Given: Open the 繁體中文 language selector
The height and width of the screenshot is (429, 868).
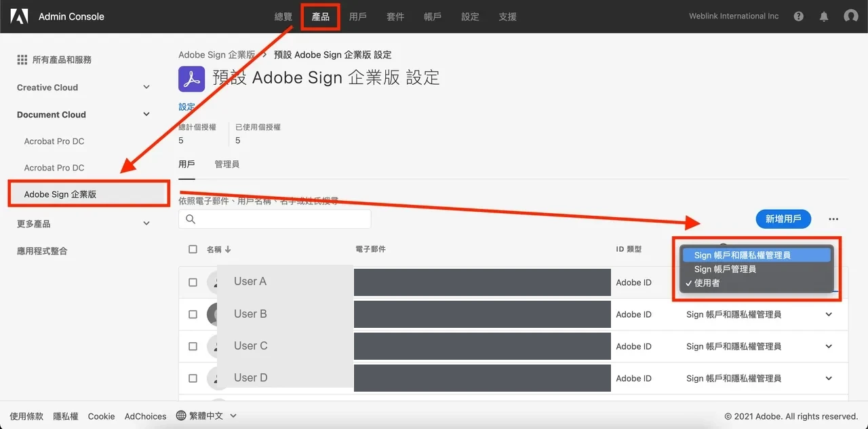Looking at the screenshot, I should [x=206, y=415].
